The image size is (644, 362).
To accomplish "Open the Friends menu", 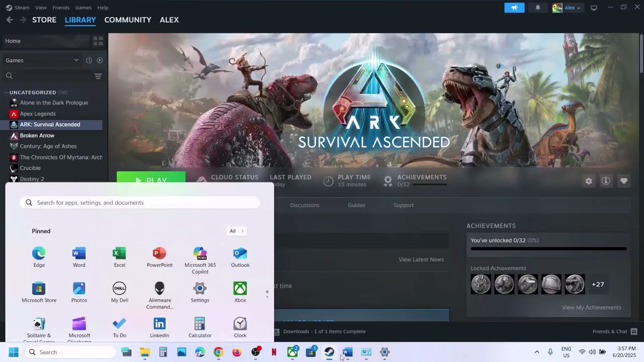I will (61, 8).
